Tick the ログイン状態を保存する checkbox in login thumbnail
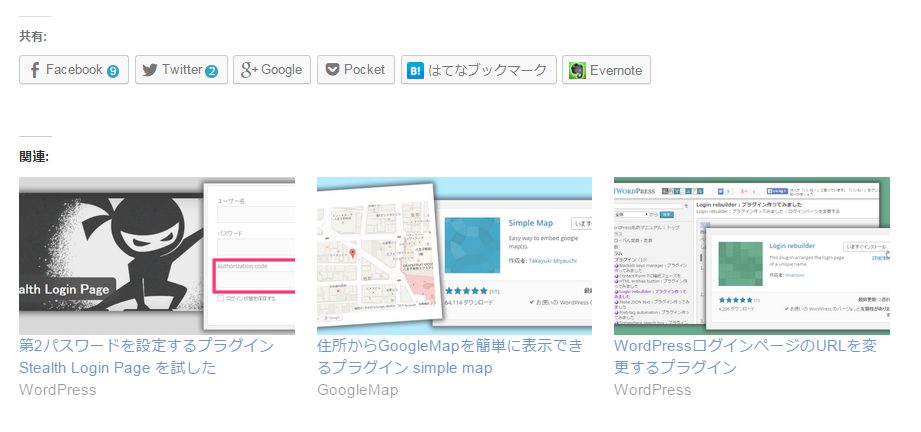 coord(221,298)
